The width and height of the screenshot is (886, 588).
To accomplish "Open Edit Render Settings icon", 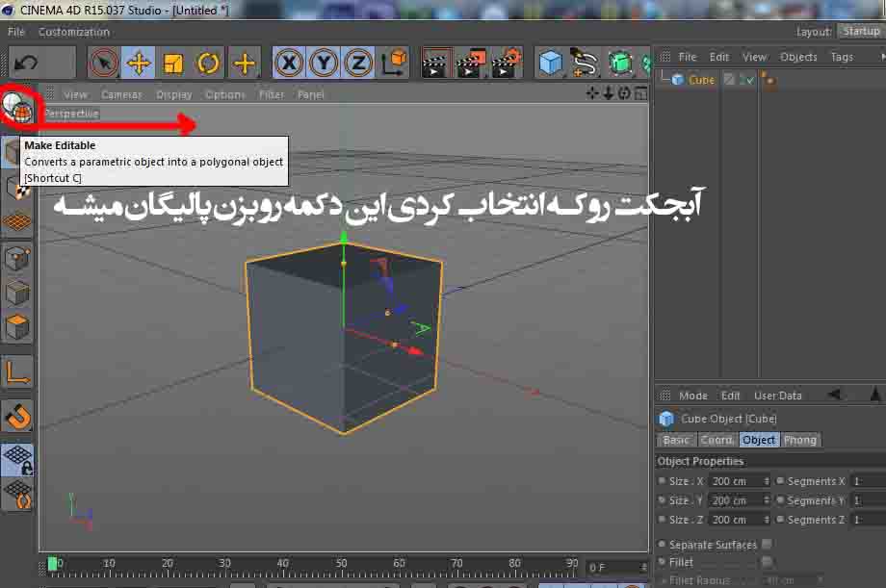I will click(506, 63).
